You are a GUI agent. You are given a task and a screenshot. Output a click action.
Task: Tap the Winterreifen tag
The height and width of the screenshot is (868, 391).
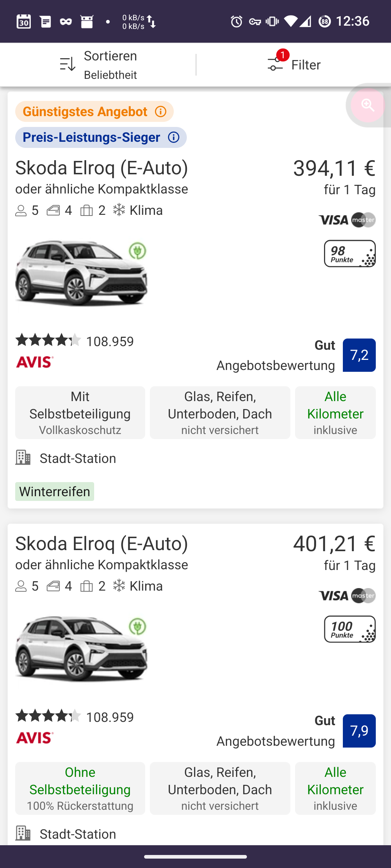pos(55,492)
